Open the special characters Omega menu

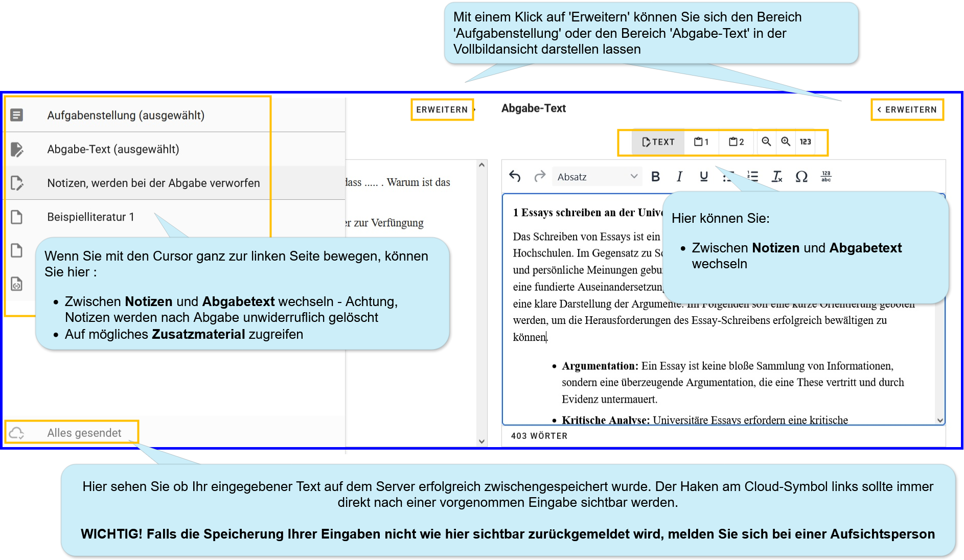(801, 177)
